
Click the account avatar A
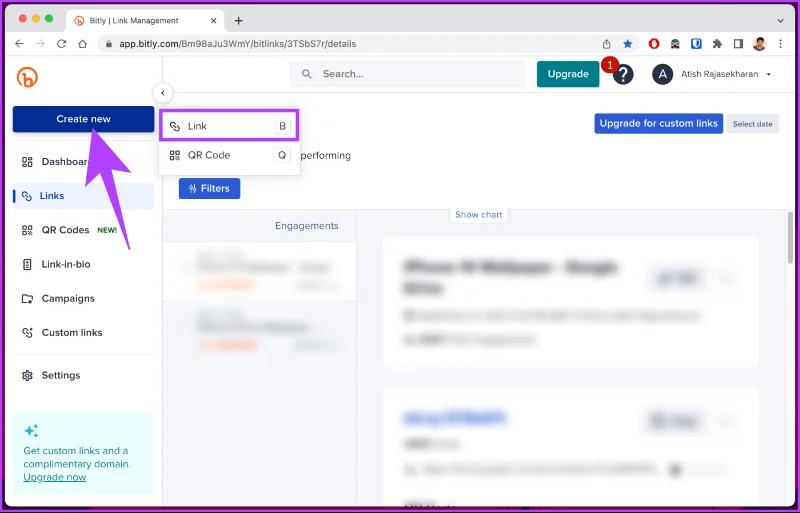(x=662, y=75)
